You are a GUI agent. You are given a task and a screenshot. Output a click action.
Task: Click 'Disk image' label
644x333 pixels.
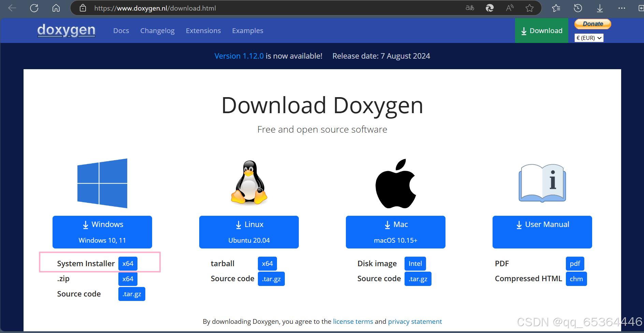[377, 263]
